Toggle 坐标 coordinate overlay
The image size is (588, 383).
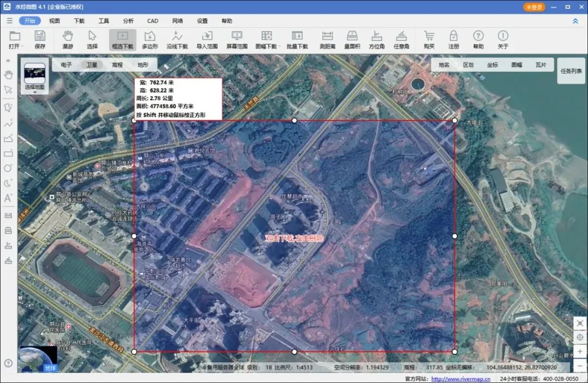coord(492,65)
